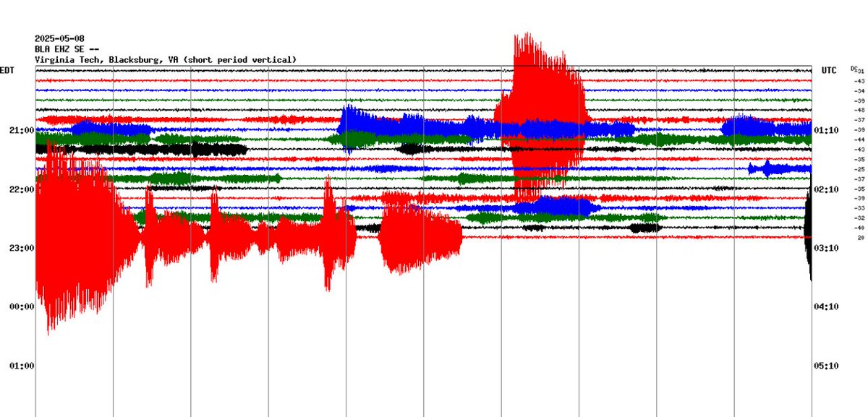The image size is (868, 417).
Task: Select the 00:00 EDT time label
Action: 22,306
